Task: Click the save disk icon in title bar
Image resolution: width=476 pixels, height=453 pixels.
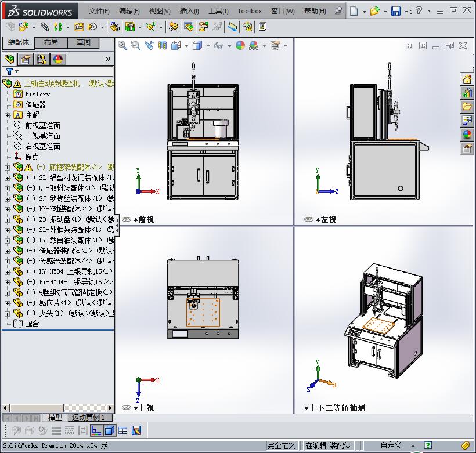Action: [x=395, y=11]
